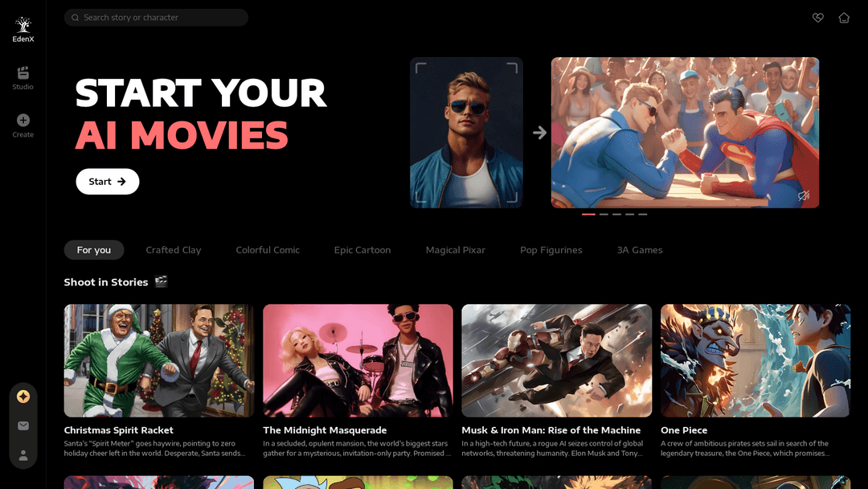This screenshot has width=868, height=489.
Task: Select the 3A Games tab
Action: (x=640, y=250)
